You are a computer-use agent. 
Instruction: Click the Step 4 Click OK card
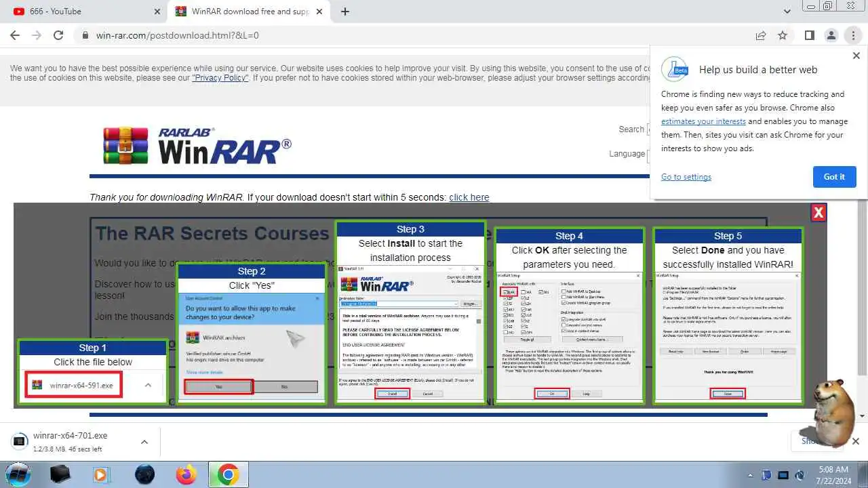click(569, 315)
